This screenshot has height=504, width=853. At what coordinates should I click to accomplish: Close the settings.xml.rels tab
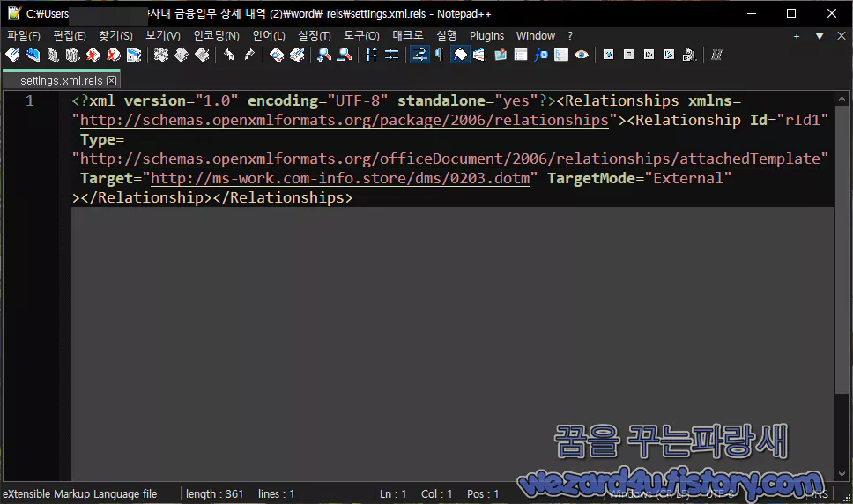(x=112, y=80)
